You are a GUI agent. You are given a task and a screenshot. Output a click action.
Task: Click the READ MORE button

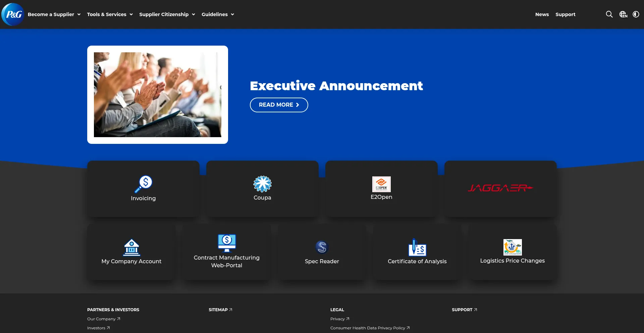(x=279, y=105)
